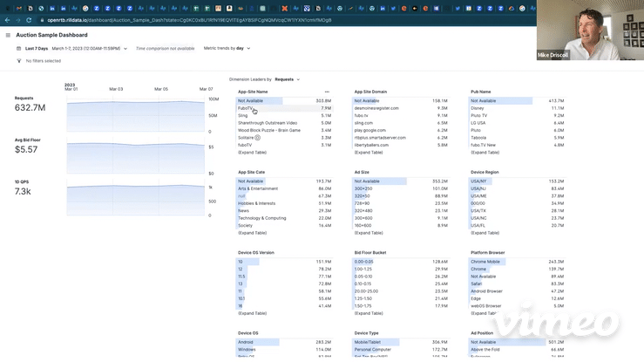
Task: Click the calendar icon for Last 7 Days
Action: coord(19,49)
